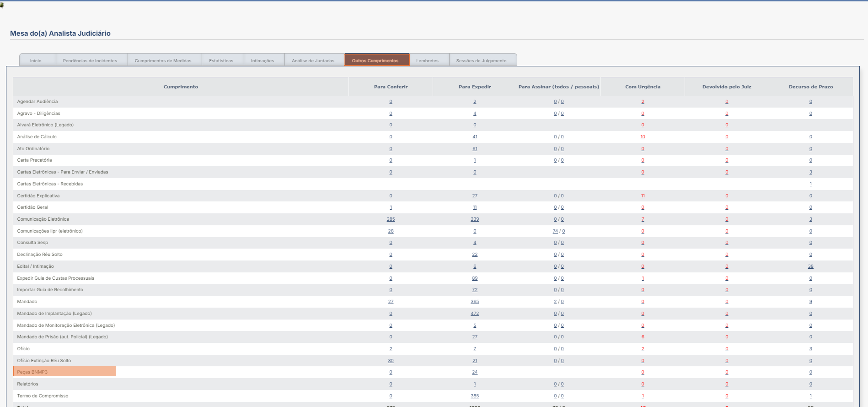
Task: Open Para Expedir 7 for Ofício
Action: (475, 349)
